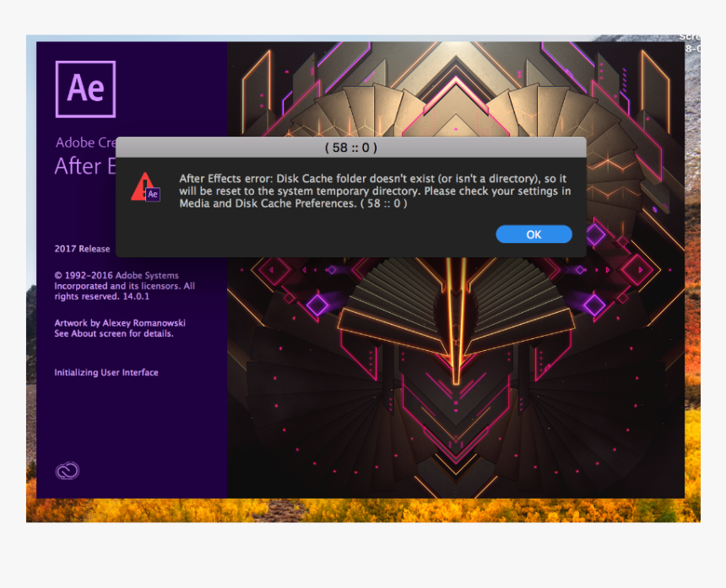Image resolution: width=726 pixels, height=588 pixels.
Task: Click the After Effects Ae logo on the splash screen
Action: coord(85,89)
